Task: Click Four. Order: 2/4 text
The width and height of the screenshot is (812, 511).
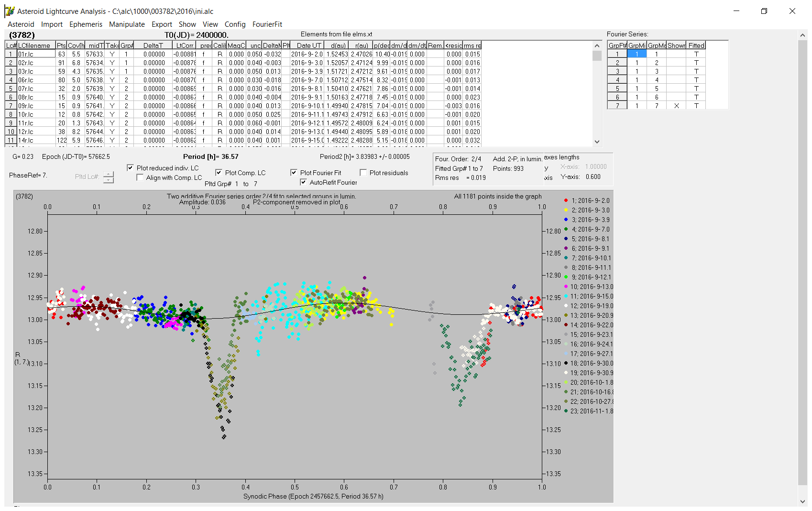Action: point(458,159)
